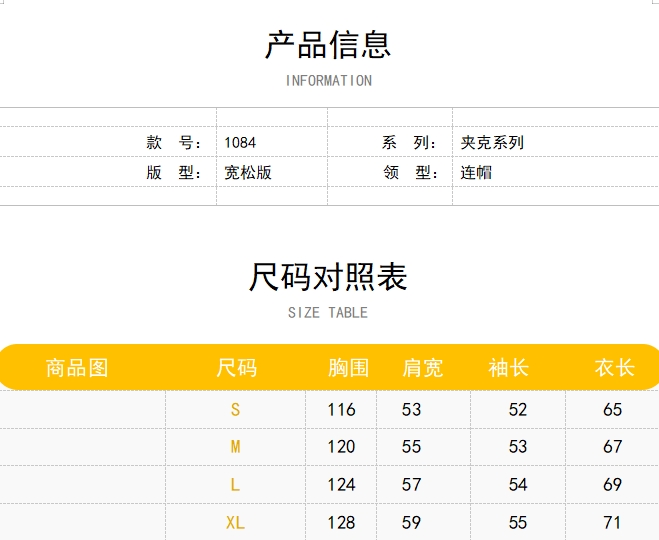Click the size S row label
This screenshot has width=659, height=540.
236,409
